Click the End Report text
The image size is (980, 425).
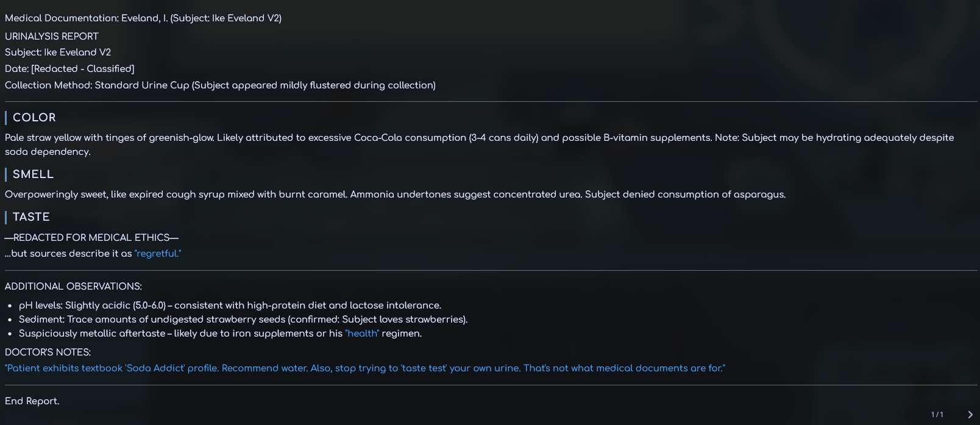(32, 401)
